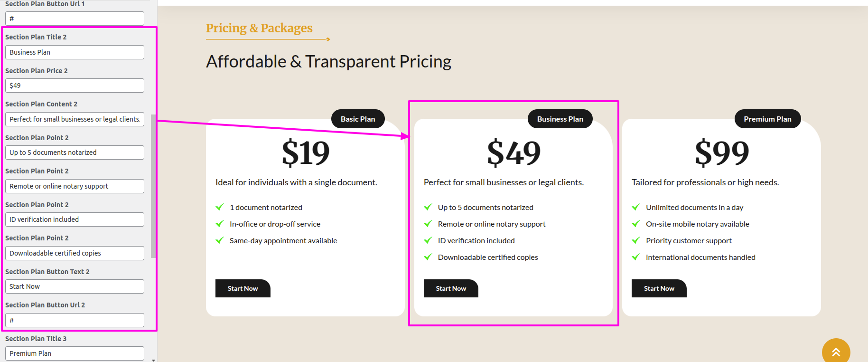Edit the 'Up to 5 documents notarized' field
Image resolution: width=868 pixels, height=362 pixels.
coord(75,152)
